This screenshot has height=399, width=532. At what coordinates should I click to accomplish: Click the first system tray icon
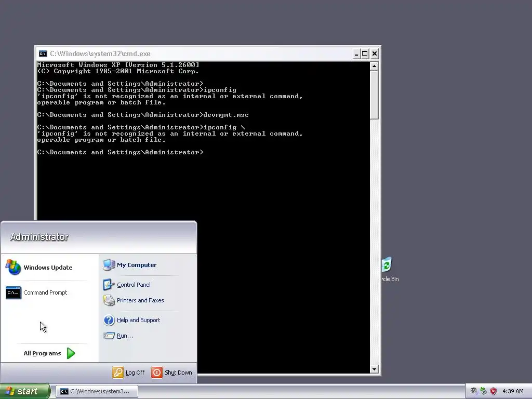tap(474, 391)
